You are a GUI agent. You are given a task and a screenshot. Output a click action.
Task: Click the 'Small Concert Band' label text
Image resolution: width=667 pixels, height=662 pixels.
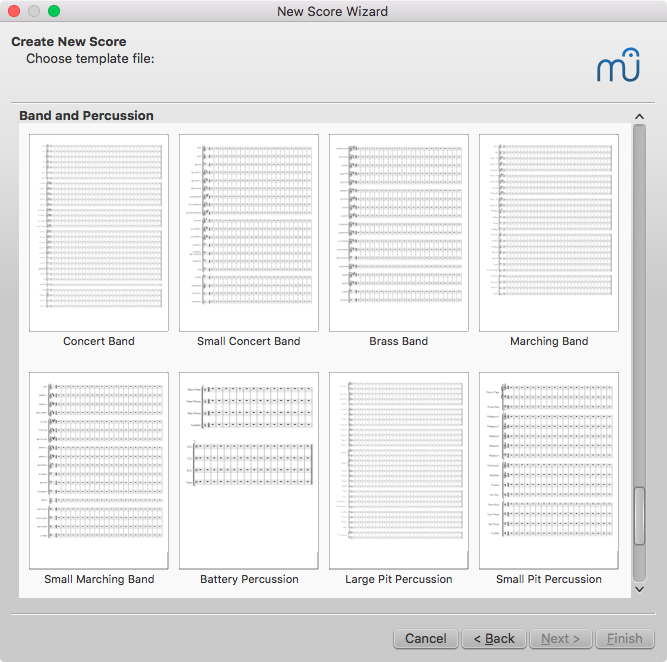pyautogui.click(x=249, y=341)
